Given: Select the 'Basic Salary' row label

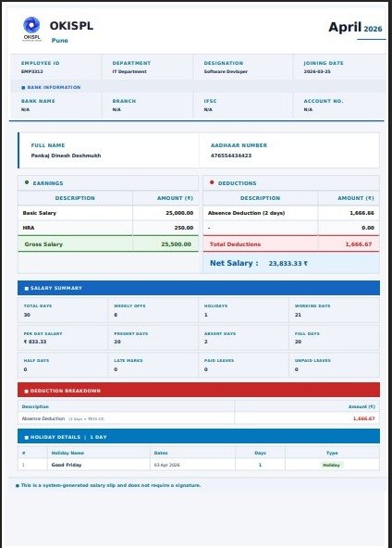Looking at the screenshot, I should [x=40, y=213].
